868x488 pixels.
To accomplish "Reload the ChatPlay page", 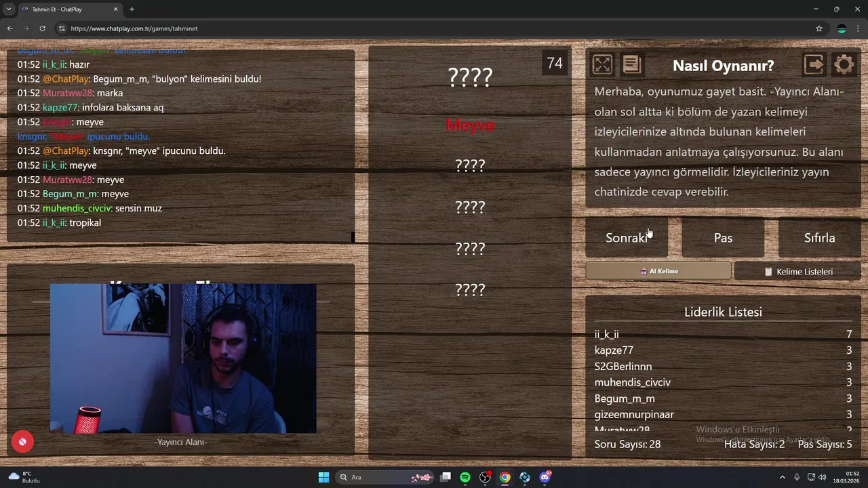I will pos(42,28).
